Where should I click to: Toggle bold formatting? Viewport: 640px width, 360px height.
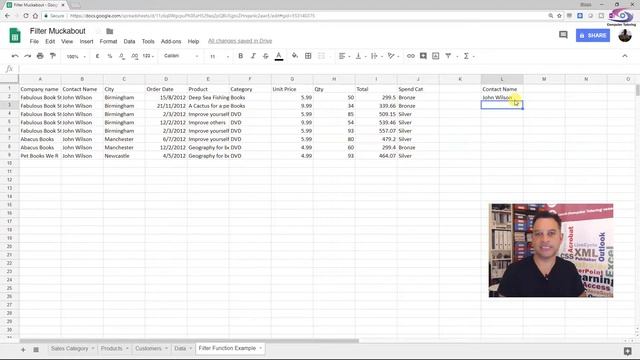240,56
